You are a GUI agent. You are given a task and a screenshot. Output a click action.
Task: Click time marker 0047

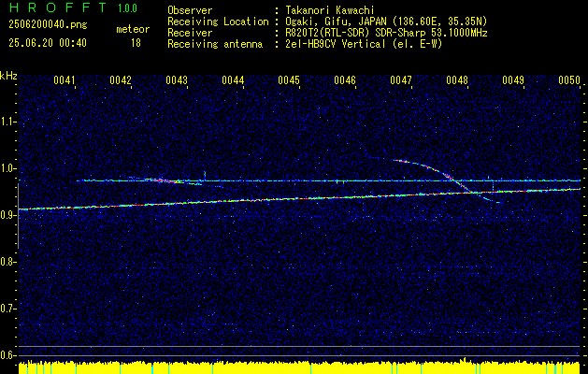tap(401, 80)
